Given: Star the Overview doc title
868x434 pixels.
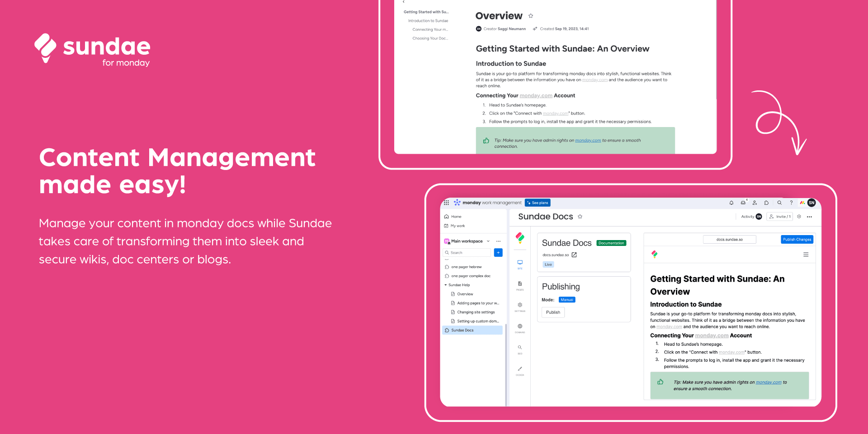Looking at the screenshot, I should 531,16.
